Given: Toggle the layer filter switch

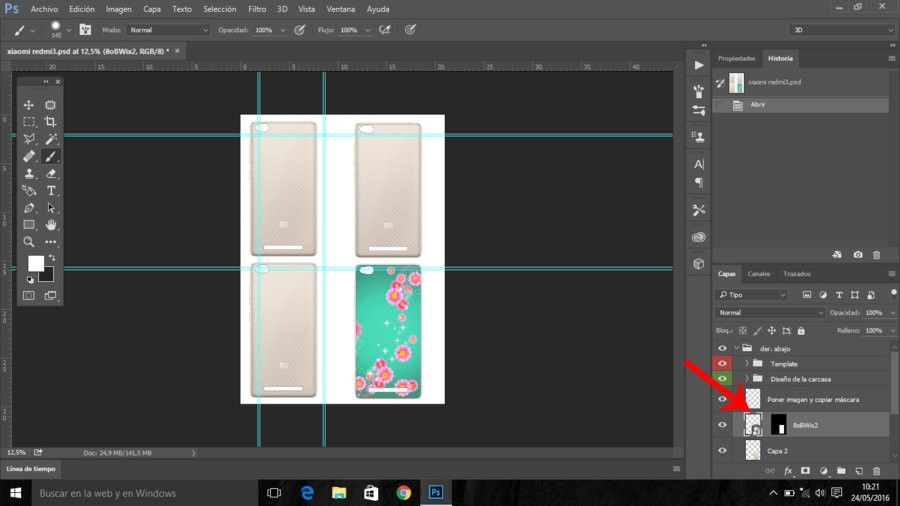Looking at the screenshot, I should 893,293.
